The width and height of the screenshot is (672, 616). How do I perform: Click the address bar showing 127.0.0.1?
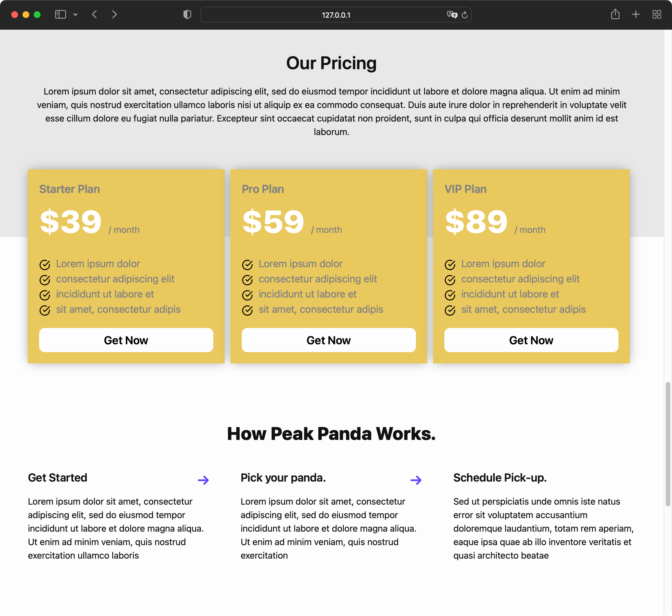pos(336,15)
